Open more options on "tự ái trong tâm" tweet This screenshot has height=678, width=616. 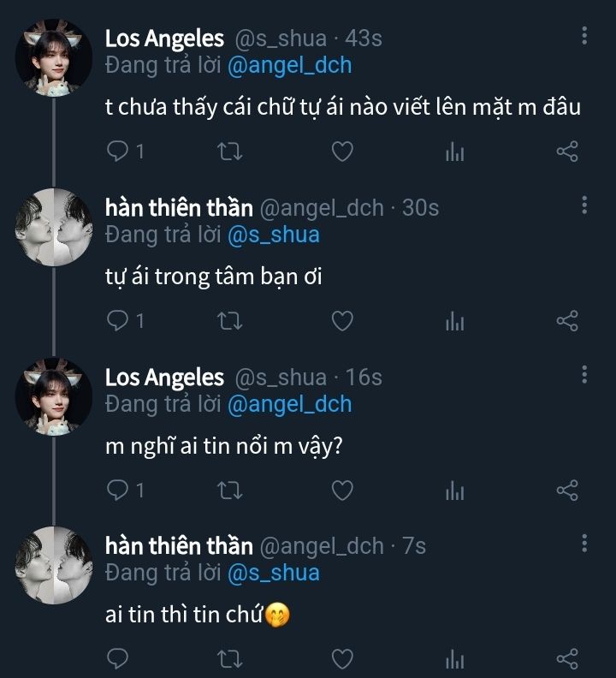pos(584,205)
